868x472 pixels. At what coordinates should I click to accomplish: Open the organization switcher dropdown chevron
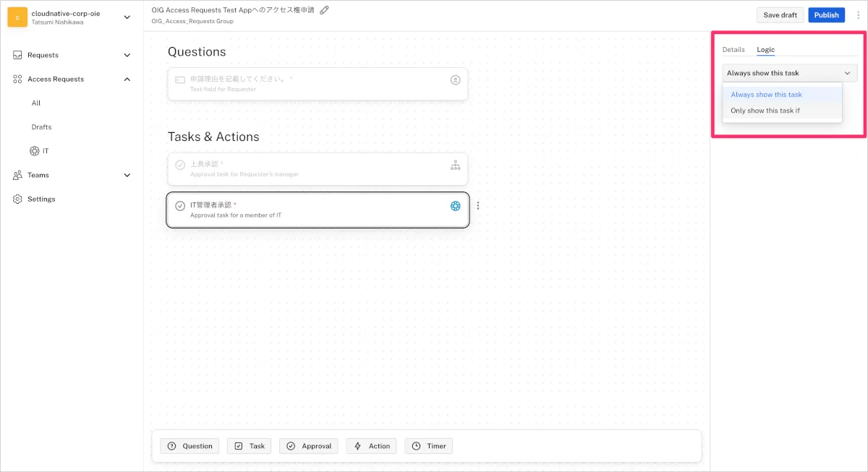(127, 17)
